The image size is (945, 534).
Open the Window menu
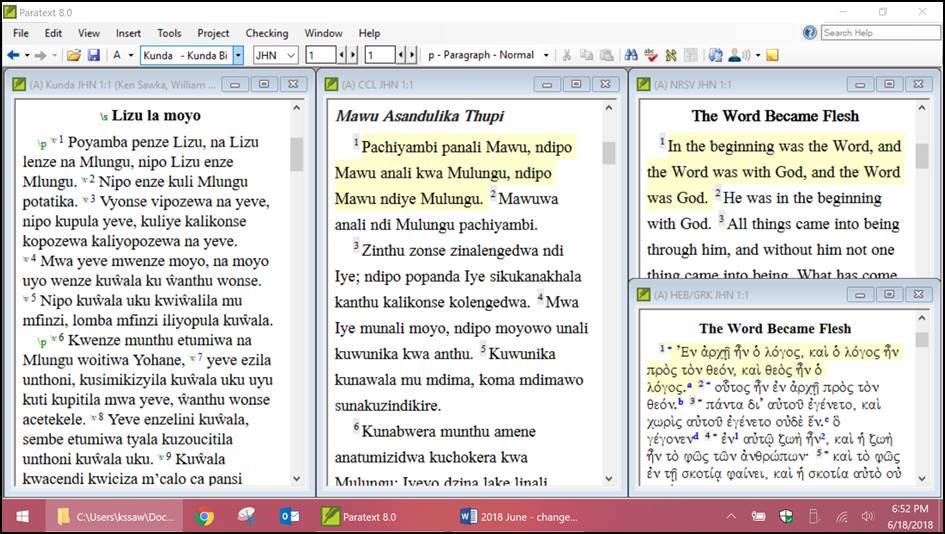[x=323, y=33]
